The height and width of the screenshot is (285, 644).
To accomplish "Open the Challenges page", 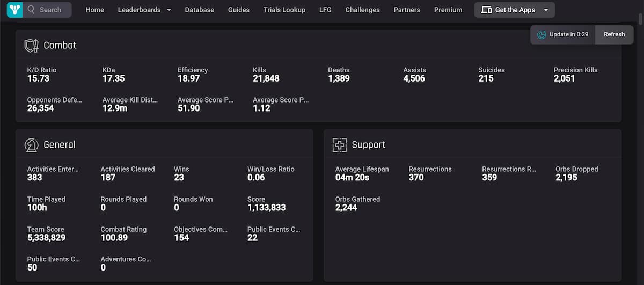I will (x=362, y=10).
